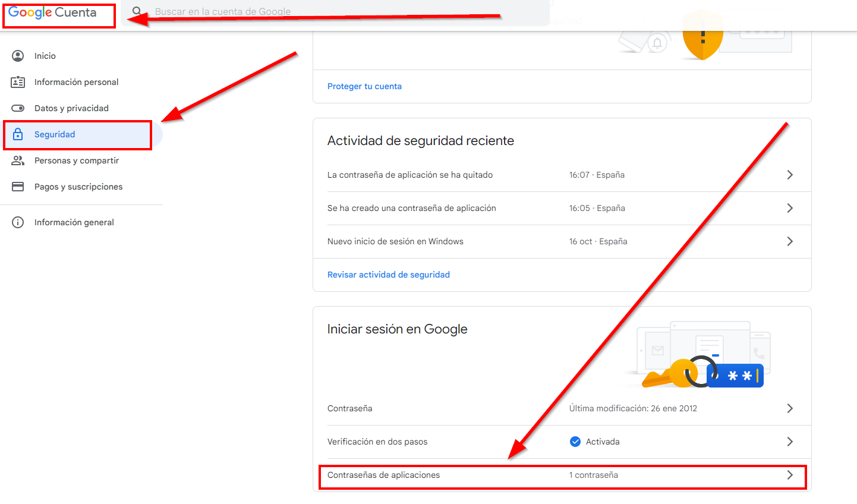Follow the Proteger tu cuenta link
Image resolution: width=857 pixels, height=504 pixels.
[364, 86]
